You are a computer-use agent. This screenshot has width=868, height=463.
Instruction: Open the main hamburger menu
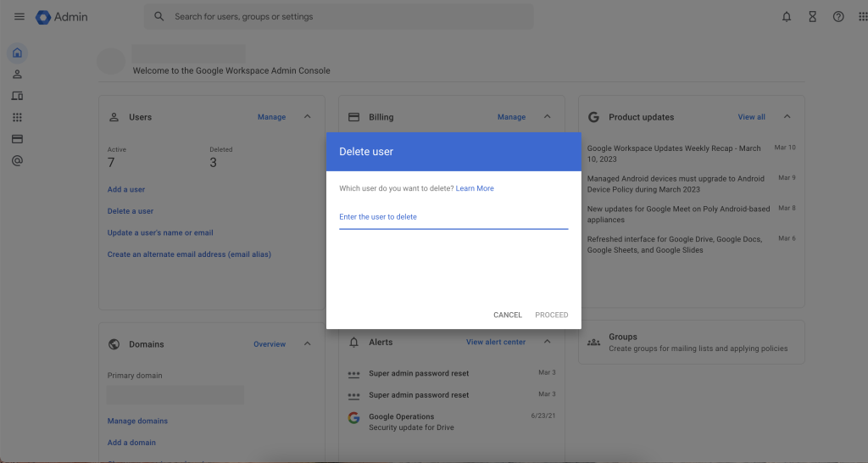pyautogui.click(x=19, y=17)
